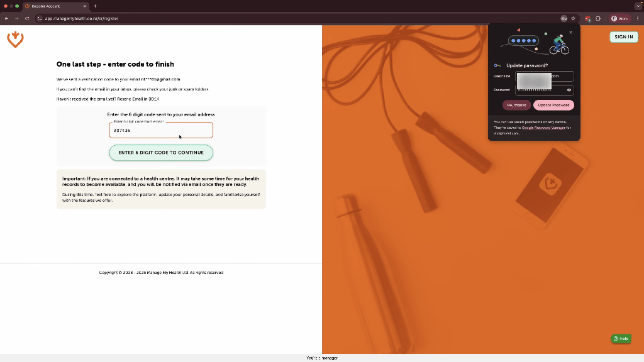The image size is (644, 362).
Task: Bookmark this page with the star icon
Action: click(574, 18)
